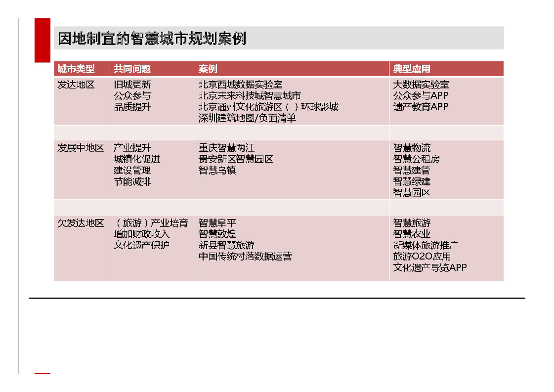This screenshot has height=392, width=554.
Task: Click the slide title 因地制宜的智慧城市规划案例
Action: 152,39
